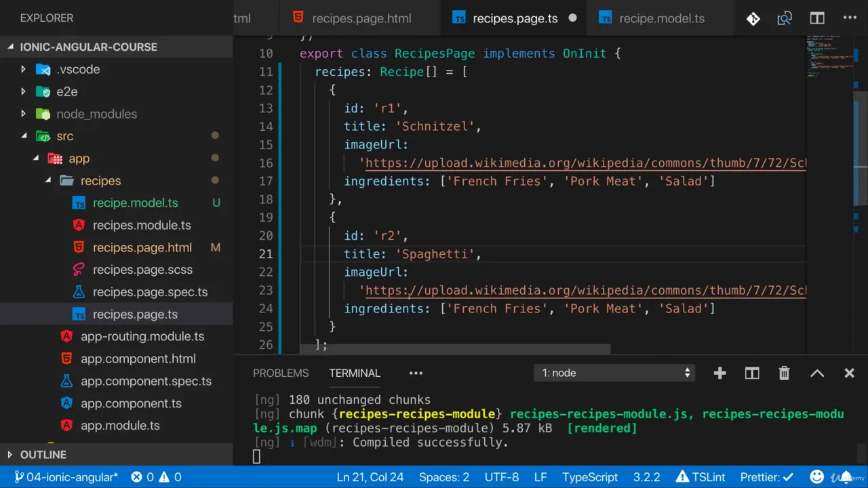Expand the .vscode folder
Viewport: 868px width, 488px height.
pyautogui.click(x=24, y=69)
